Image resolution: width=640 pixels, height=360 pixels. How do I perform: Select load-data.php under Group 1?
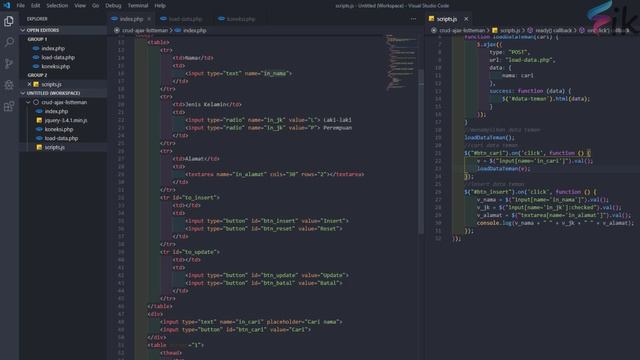pos(58,57)
